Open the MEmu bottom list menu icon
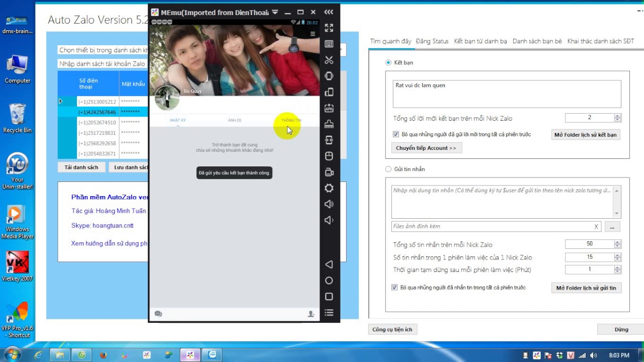 (329, 313)
